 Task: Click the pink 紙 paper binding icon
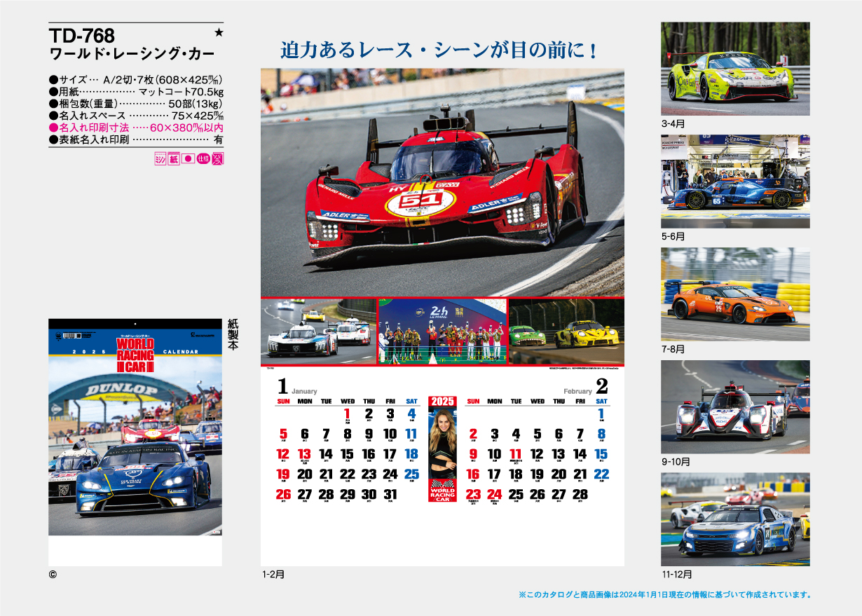pos(174,159)
